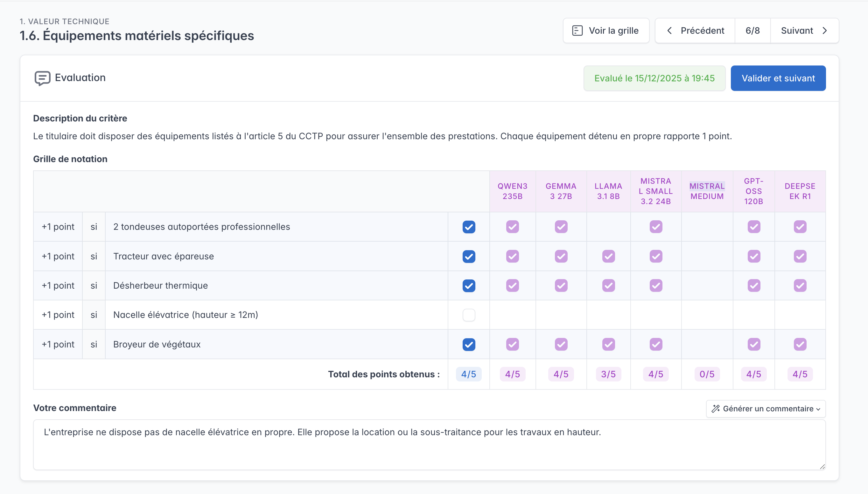Expand the Générer un commentaire dropdown arrow
This screenshot has height=494, width=868.
[818, 409]
